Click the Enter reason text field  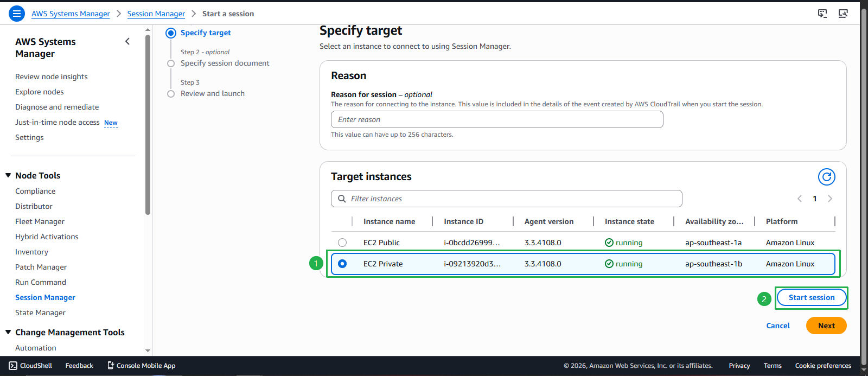coord(497,119)
